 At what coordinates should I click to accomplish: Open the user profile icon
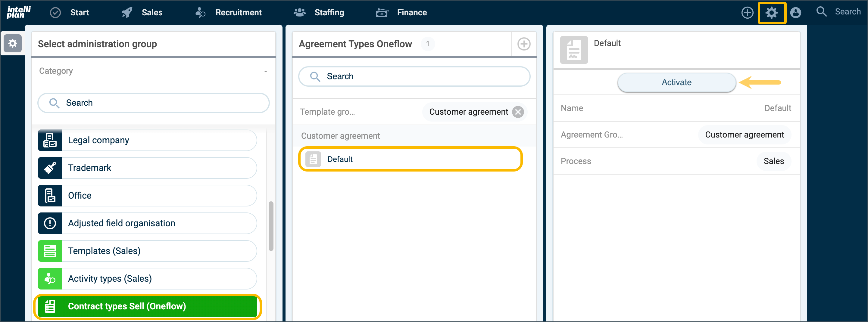point(795,13)
